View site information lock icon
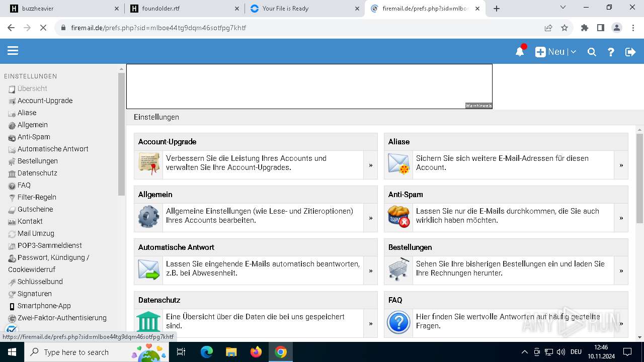This screenshot has width=644, height=362. [63, 28]
